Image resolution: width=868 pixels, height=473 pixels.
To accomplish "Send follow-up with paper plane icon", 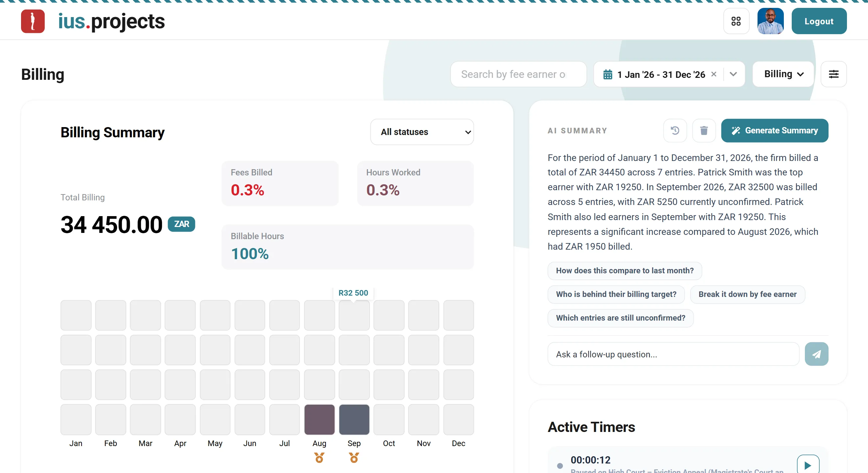I will (x=816, y=354).
